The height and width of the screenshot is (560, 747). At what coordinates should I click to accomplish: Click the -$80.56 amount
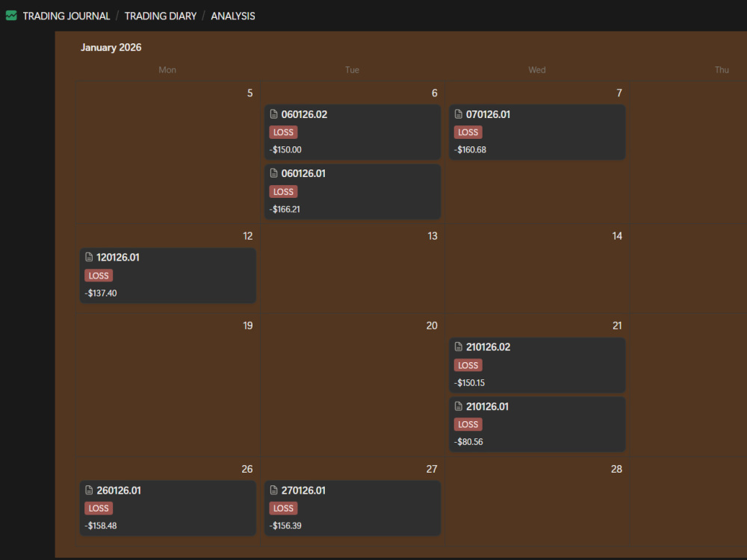[x=468, y=441]
